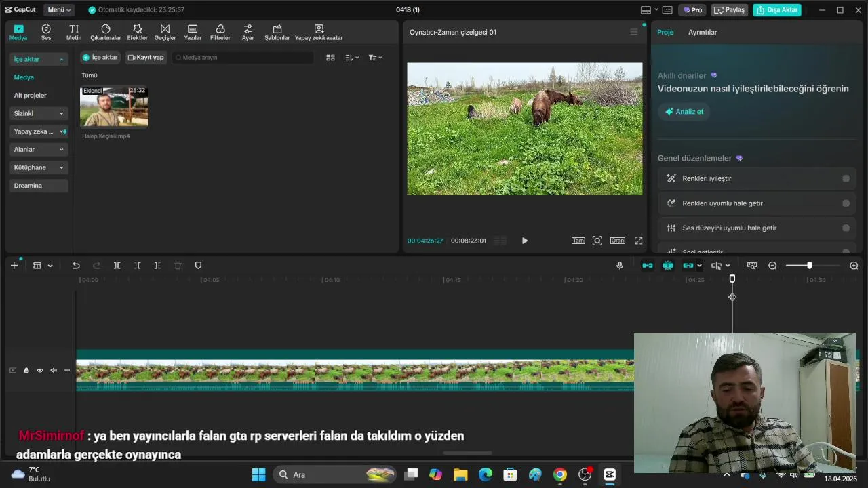The image size is (868, 488).
Task: Open the player panel hamburger menu
Action: click(634, 32)
